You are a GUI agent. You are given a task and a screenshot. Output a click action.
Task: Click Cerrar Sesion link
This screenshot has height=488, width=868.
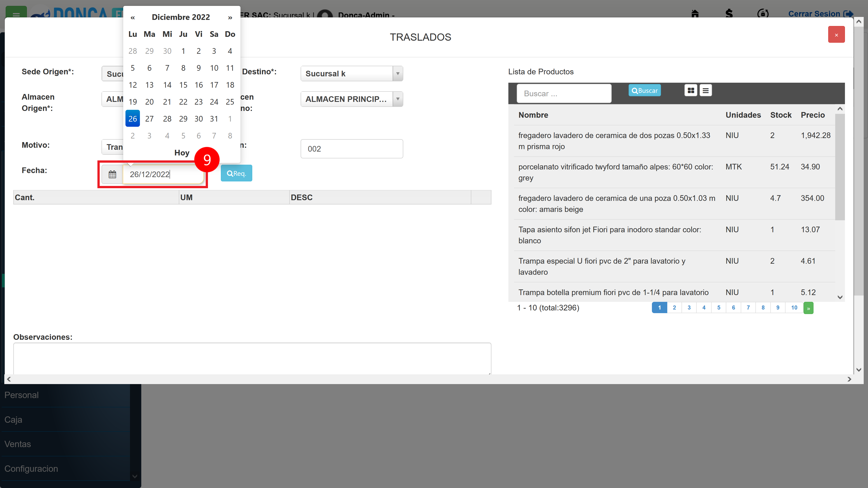click(x=820, y=14)
